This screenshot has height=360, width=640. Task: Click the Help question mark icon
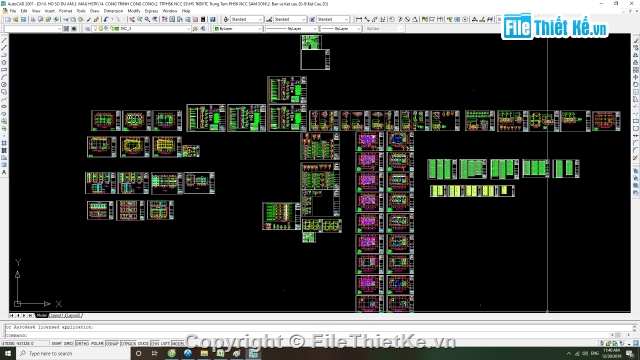click(x=213, y=19)
